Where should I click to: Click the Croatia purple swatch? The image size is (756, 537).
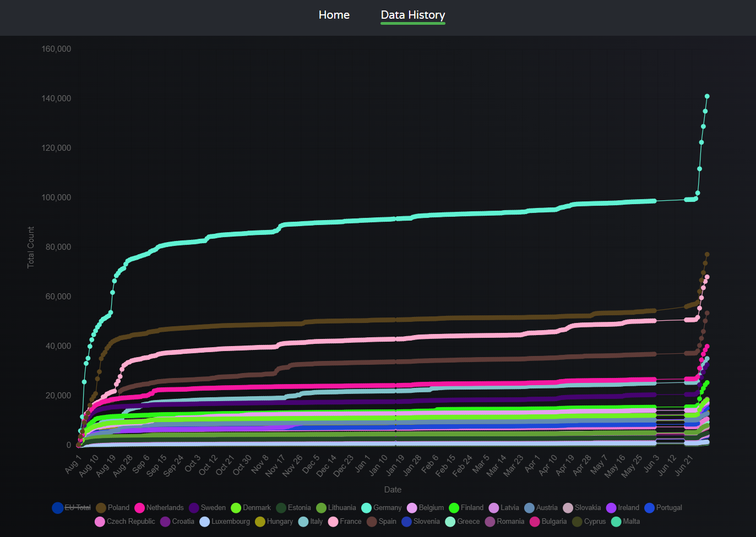coord(165,522)
